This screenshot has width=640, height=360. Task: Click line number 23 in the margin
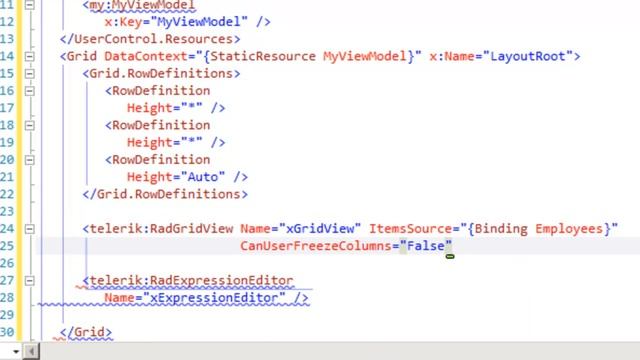(x=7, y=211)
